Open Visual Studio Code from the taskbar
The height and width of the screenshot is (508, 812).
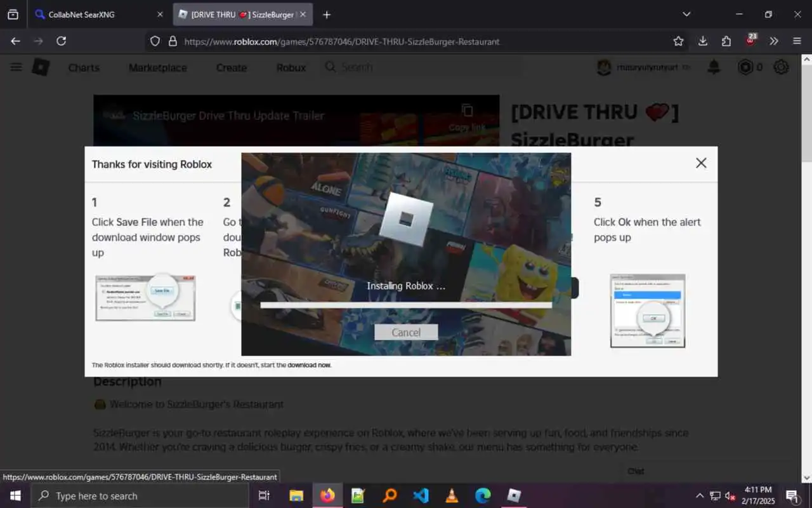421,496
